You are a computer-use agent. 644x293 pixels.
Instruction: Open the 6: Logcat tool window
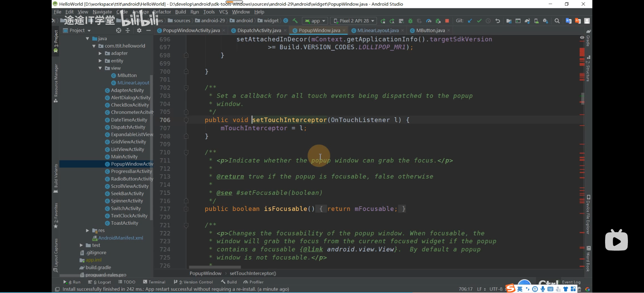tap(99, 282)
